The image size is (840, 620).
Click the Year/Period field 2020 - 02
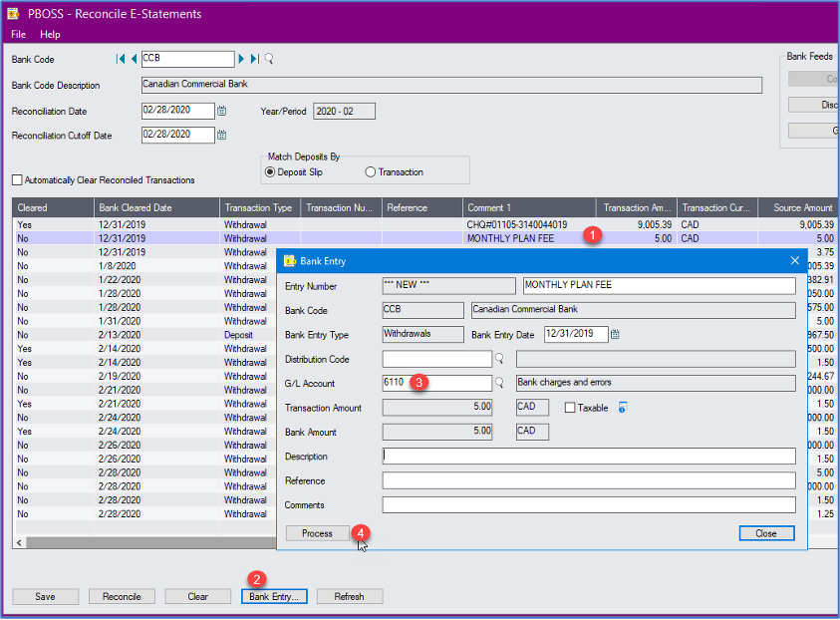click(344, 111)
